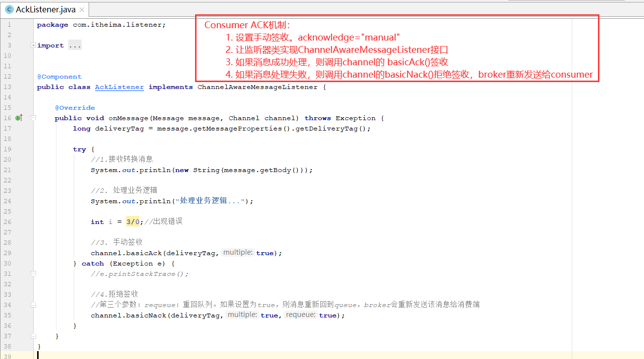Click line number 26 in the gutter
The height and width of the screenshot is (359, 644).
coord(7,222)
